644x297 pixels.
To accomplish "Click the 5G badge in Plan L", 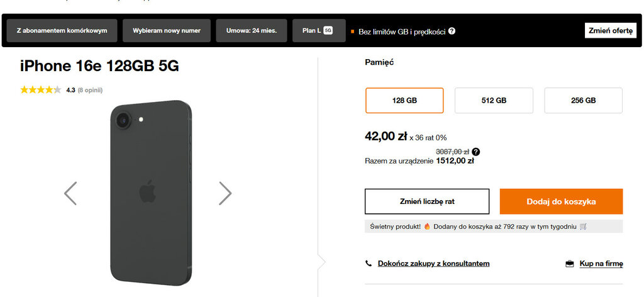I will point(328,30).
